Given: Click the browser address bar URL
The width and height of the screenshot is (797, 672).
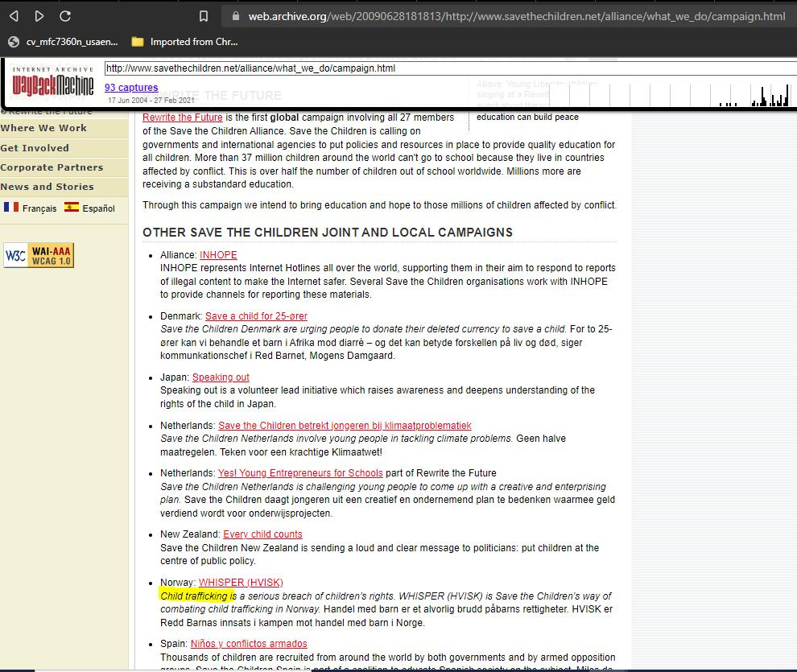Looking at the screenshot, I should pyautogui.click(x=516, y=16).
